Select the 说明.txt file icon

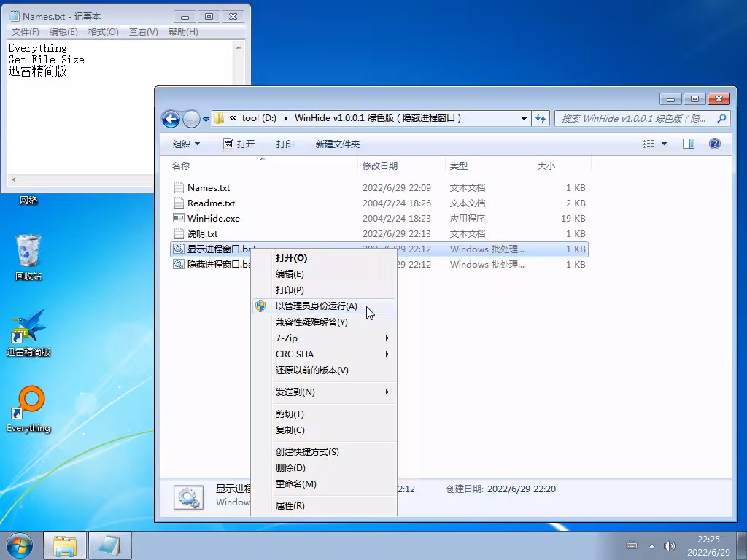(x=179, y=233)
